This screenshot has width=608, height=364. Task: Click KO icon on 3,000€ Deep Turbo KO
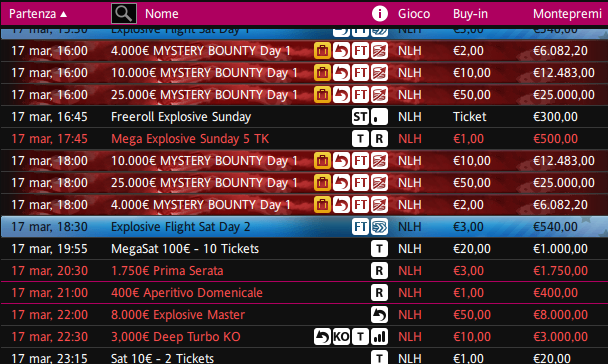(x=341, y=336)
